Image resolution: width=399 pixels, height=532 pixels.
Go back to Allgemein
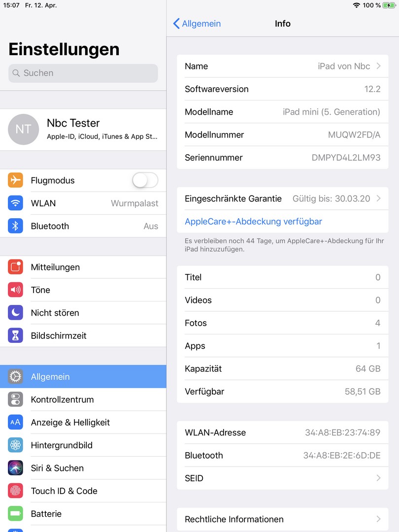click(x=197, y=24)
